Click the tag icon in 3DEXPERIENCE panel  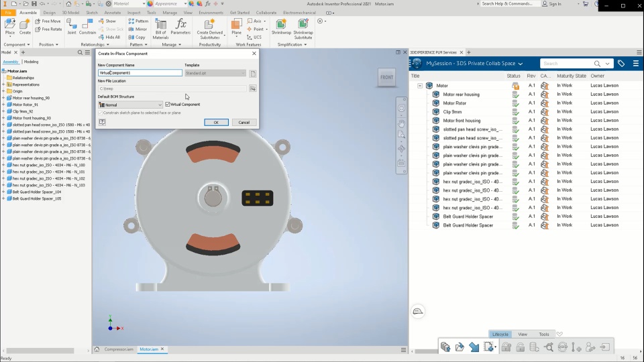[x=621, y=64]
